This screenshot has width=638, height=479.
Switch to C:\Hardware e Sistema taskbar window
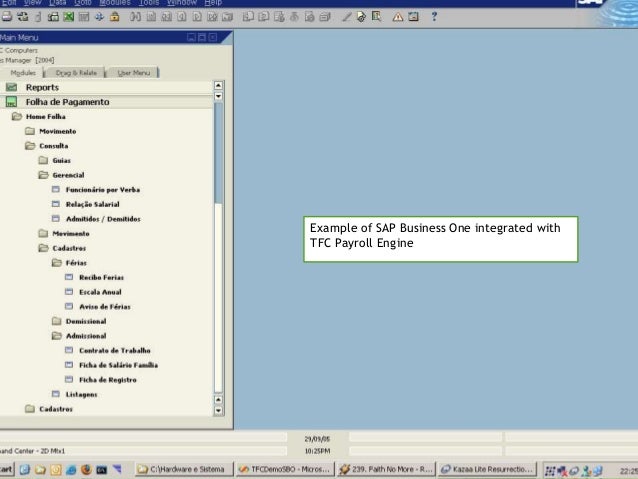click(x=184, y=469)
